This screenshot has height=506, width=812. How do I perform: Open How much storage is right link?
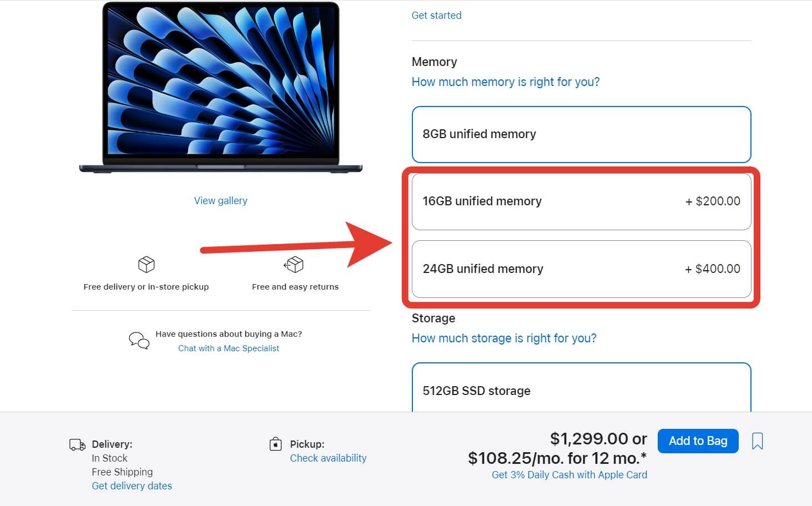[x=503, y=338]
